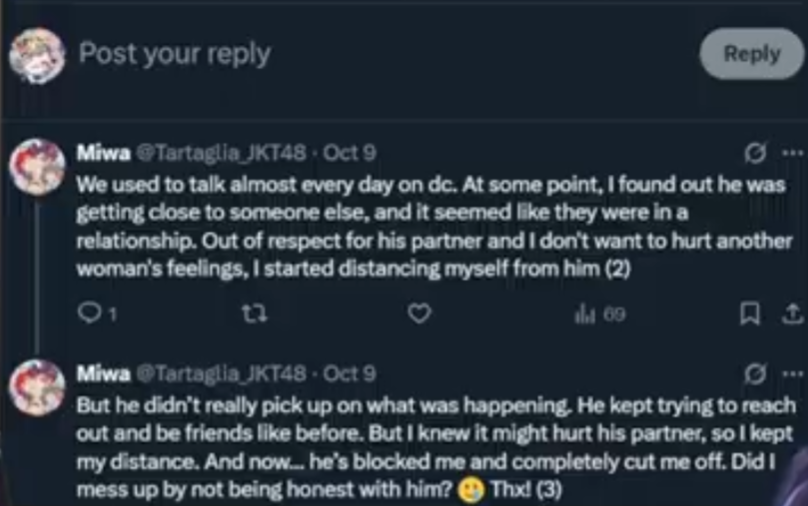Click Grok icon on first tweet
The image size is (808, 506).
pos(755,153)
